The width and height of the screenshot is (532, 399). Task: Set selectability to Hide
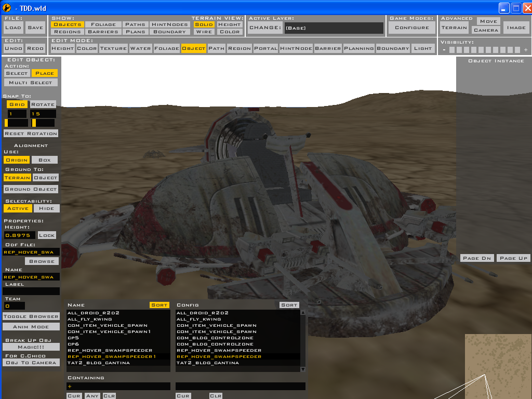point(46,208)
